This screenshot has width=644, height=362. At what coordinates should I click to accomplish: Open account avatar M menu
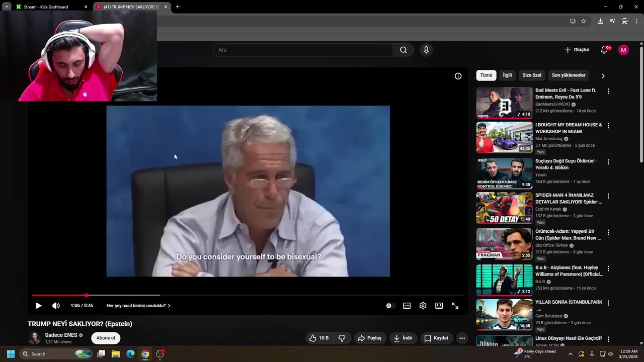(623, 50)
